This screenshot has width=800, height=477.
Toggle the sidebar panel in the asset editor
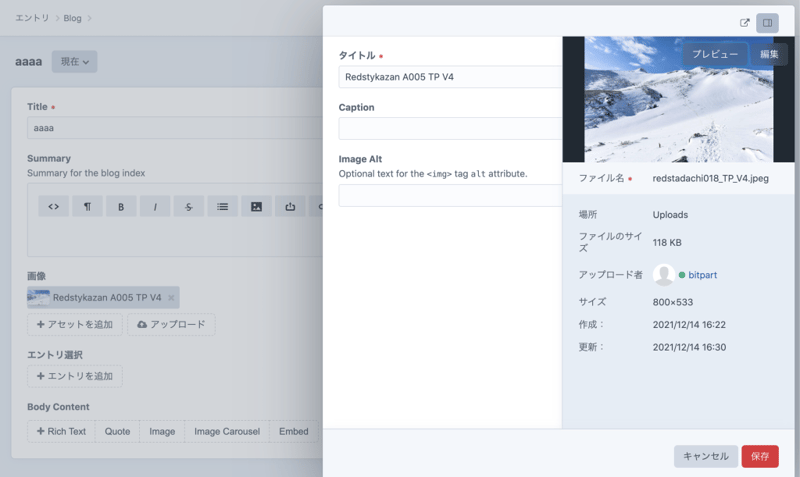click(x=767, y=23)
